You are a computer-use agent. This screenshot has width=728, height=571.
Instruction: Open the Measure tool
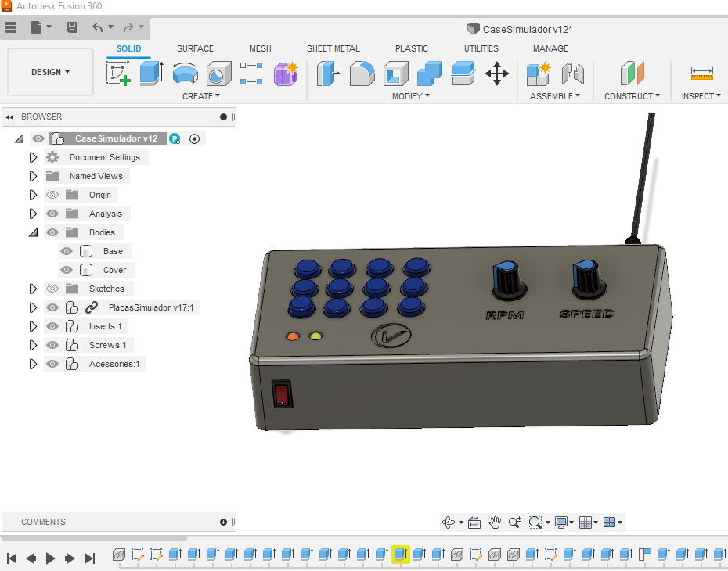(701, 74)
